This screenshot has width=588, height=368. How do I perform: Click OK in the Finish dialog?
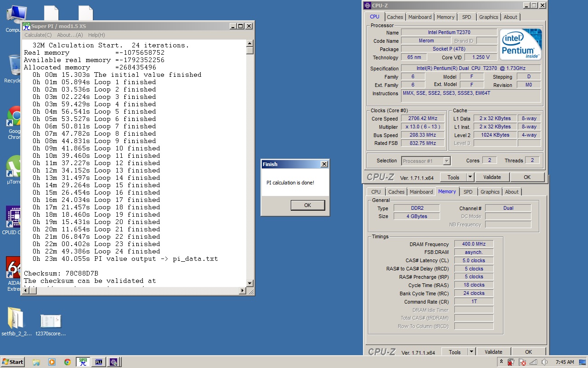coord(308,205)
